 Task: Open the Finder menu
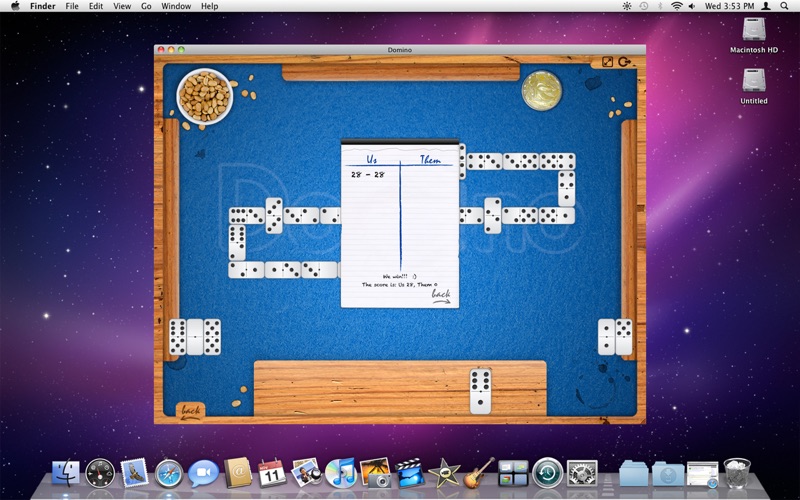43,6
